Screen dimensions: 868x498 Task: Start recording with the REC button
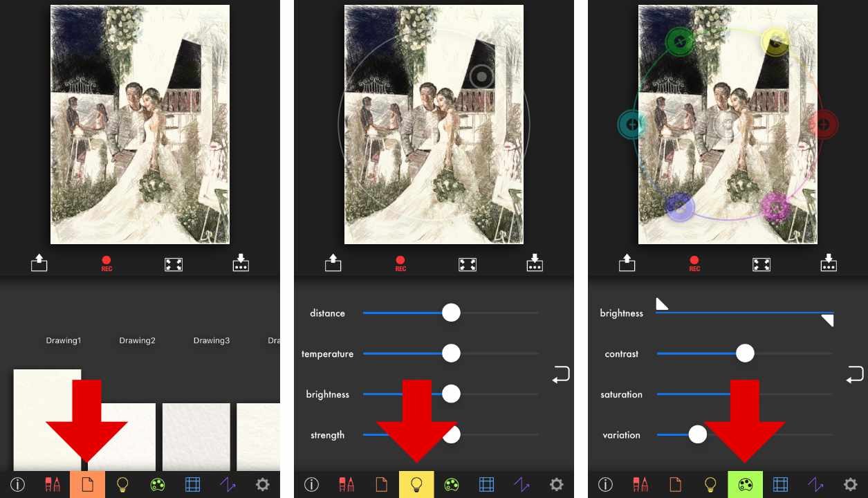click(x=107, y=264)
